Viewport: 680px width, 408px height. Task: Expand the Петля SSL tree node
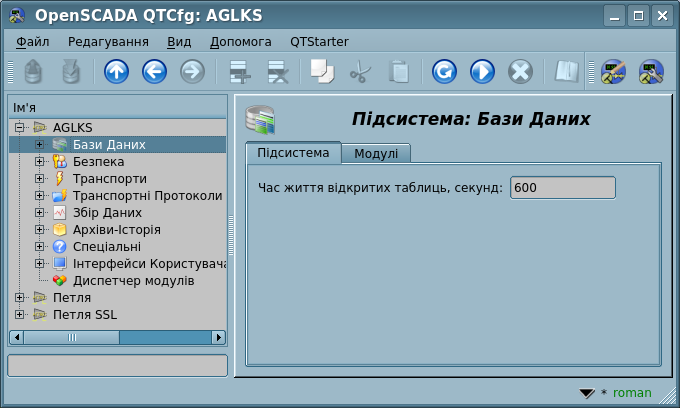[x=20, y=314]
